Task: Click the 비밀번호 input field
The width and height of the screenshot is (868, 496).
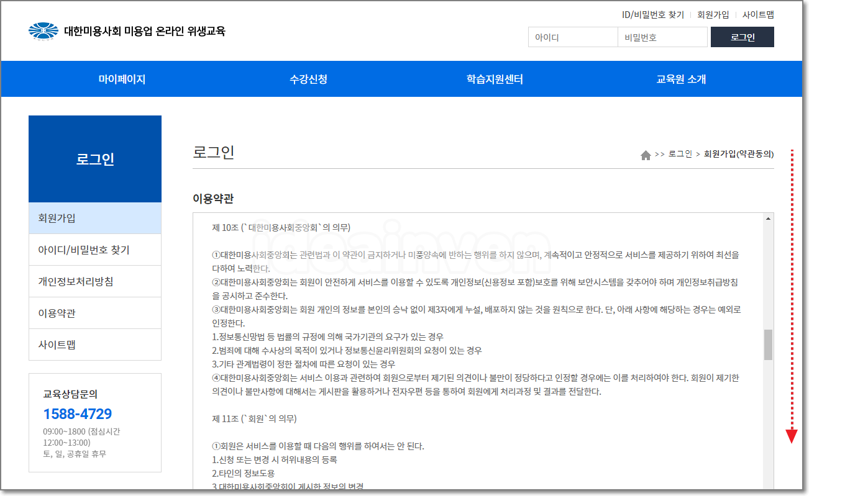Action: click(x=662, y=37)
